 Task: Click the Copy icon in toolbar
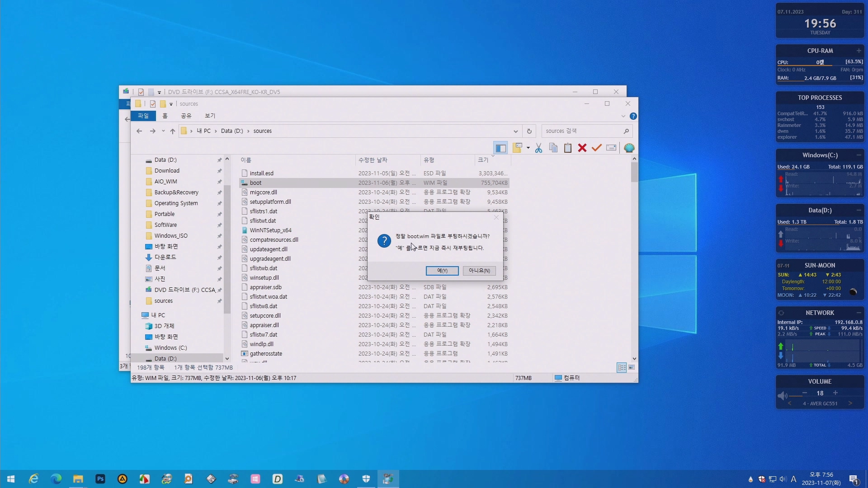(x=553, y=148)
